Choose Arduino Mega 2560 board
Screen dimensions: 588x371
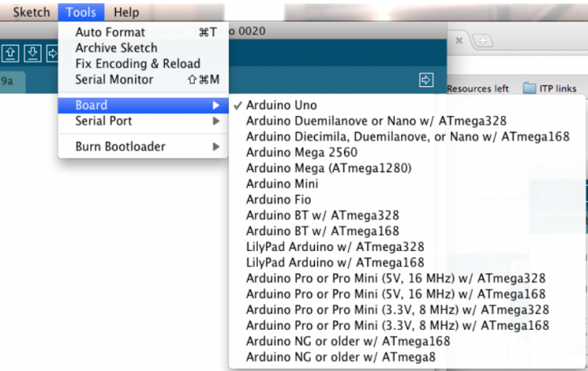coord(302,152)
